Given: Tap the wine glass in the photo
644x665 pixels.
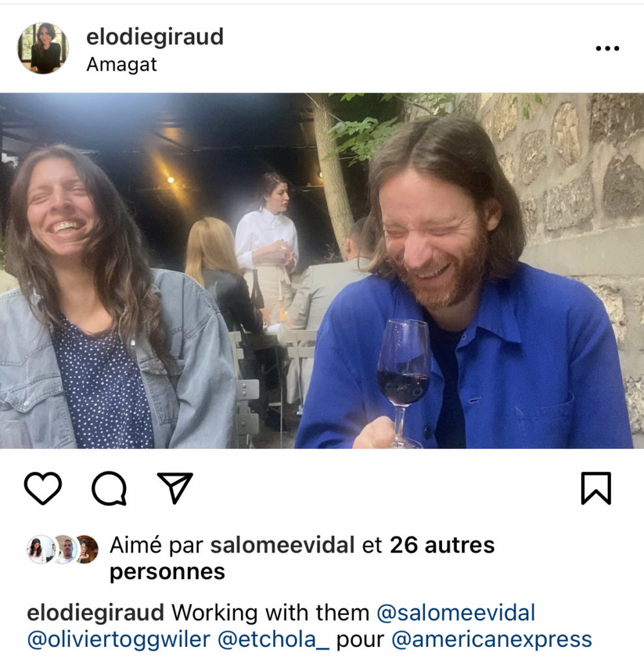Looking at the screenshot, I should point(404,382).
